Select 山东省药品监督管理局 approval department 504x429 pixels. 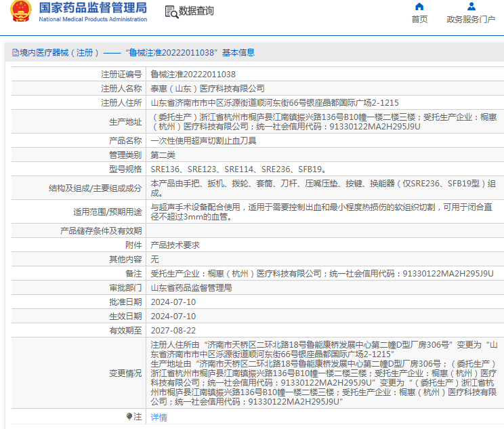coord(191,287)
